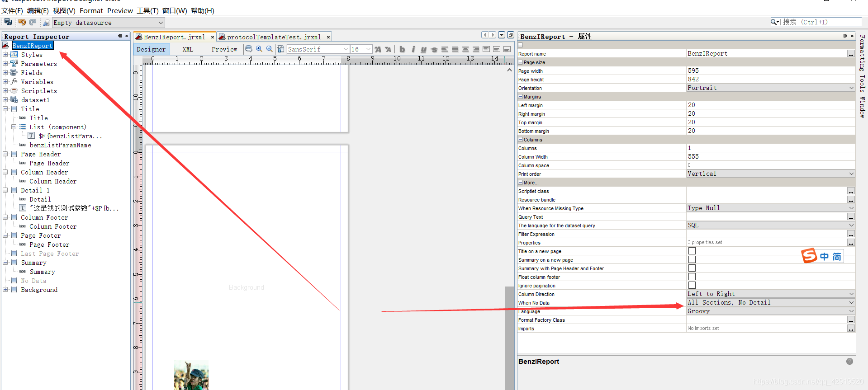Align text right
Image resolution: width=868 pixels, height=390 pixels.
pyautogui.click(x=476, y=49)
